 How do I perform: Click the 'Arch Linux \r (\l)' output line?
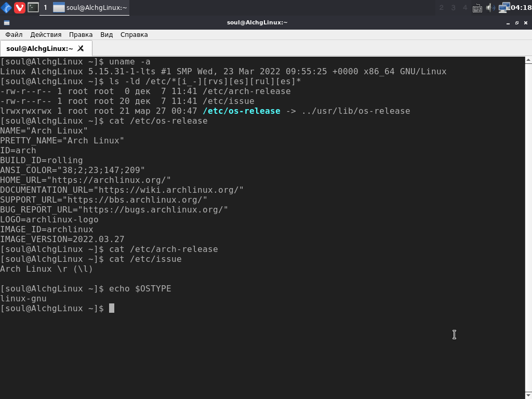(x=46, y=269)
